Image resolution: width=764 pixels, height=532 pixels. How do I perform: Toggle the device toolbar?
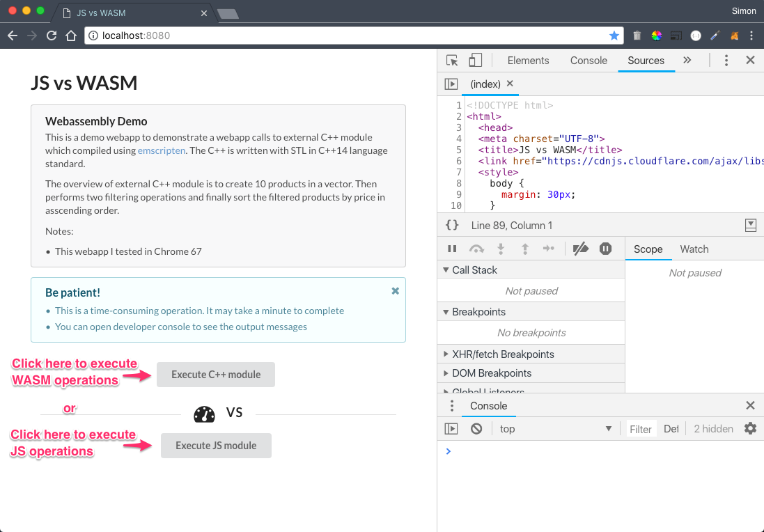[x=475, y=60]
